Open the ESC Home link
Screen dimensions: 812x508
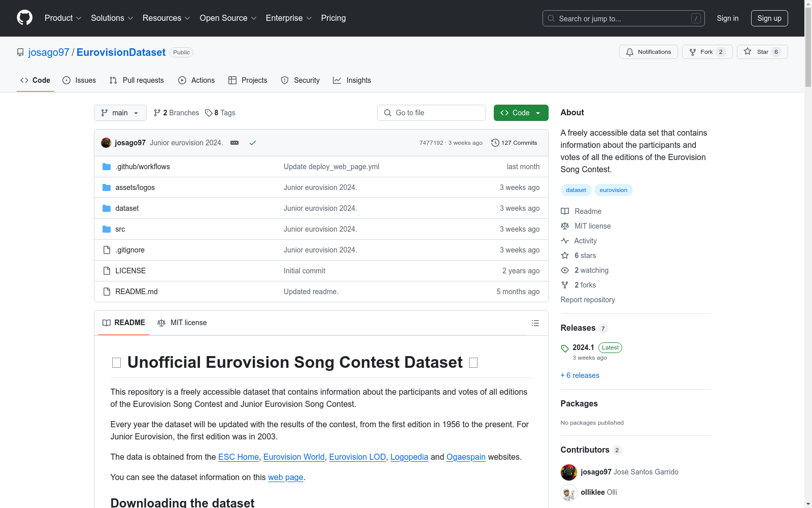coord(239,457)
